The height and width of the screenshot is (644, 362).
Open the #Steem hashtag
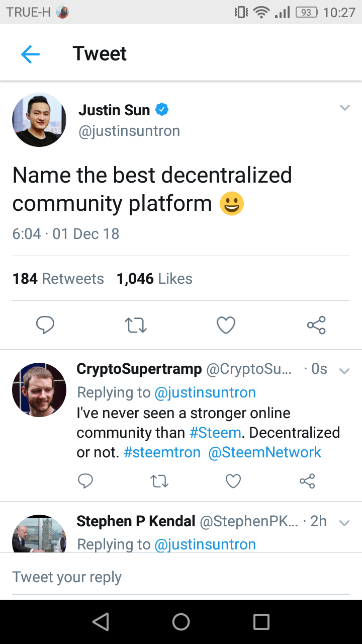[x=215, y=433]
